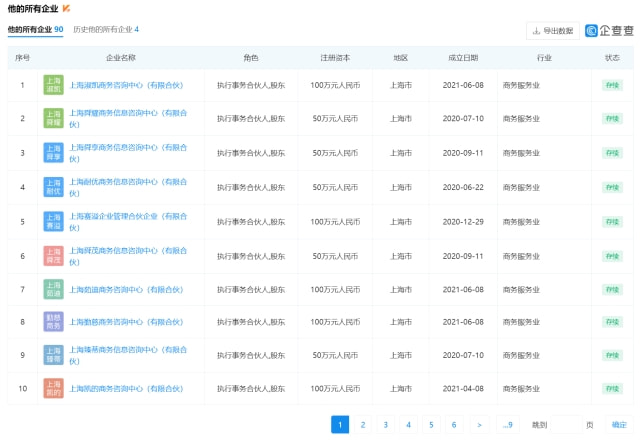Click the 存续 status badge in row 1
The width and height of the screenshot is (641, 444).
[612, 85]
